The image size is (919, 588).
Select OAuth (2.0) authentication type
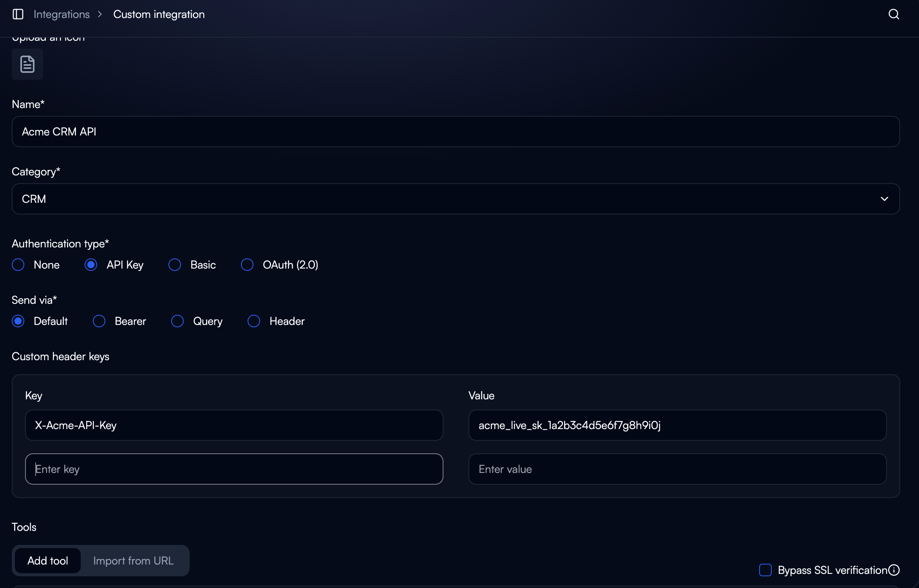(247, 265)
